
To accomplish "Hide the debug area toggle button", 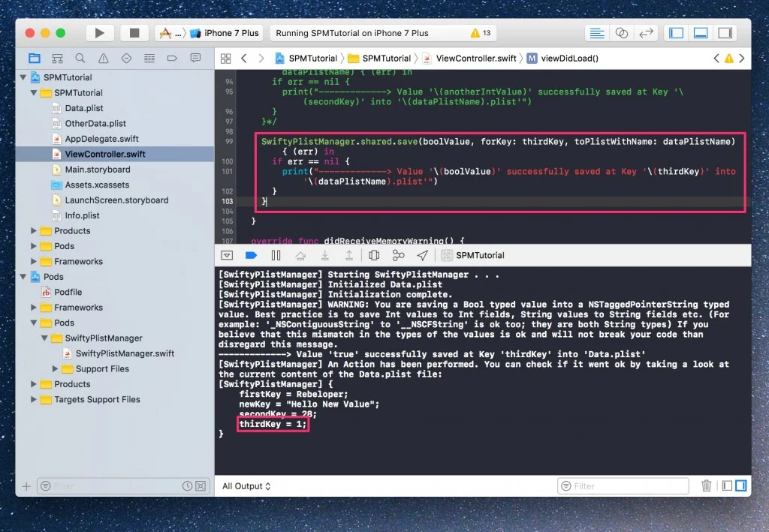I will click(227, 255).
